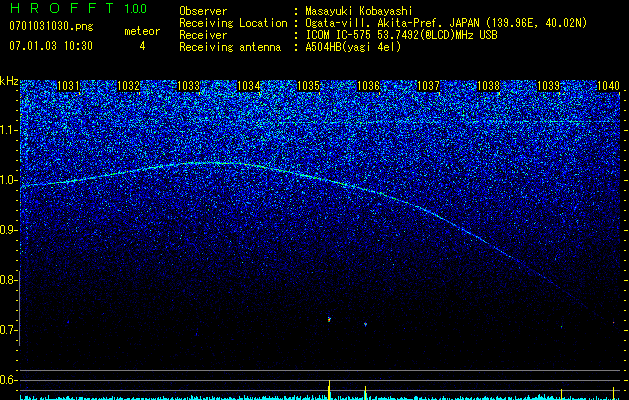Click the 1031 time marker
Screen dimensions: 629x400
tap(68, 86)
